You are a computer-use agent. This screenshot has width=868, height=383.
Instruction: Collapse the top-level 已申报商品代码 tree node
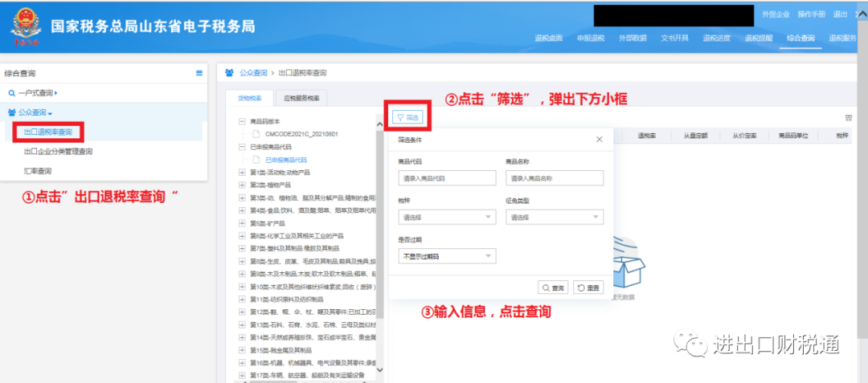[241, 146]
